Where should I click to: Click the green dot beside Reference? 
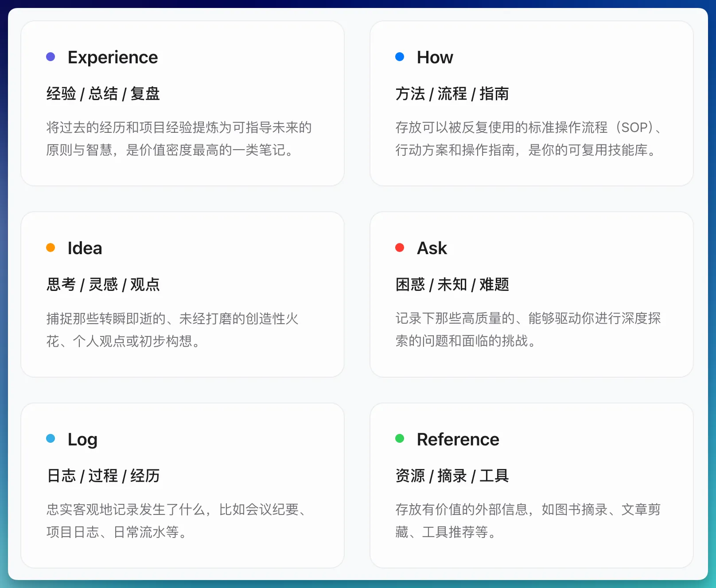click(400, 438)
